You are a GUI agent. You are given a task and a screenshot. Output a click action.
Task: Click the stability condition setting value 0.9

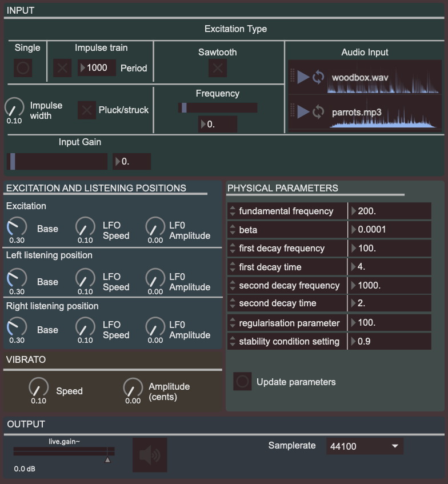(390, 341)
